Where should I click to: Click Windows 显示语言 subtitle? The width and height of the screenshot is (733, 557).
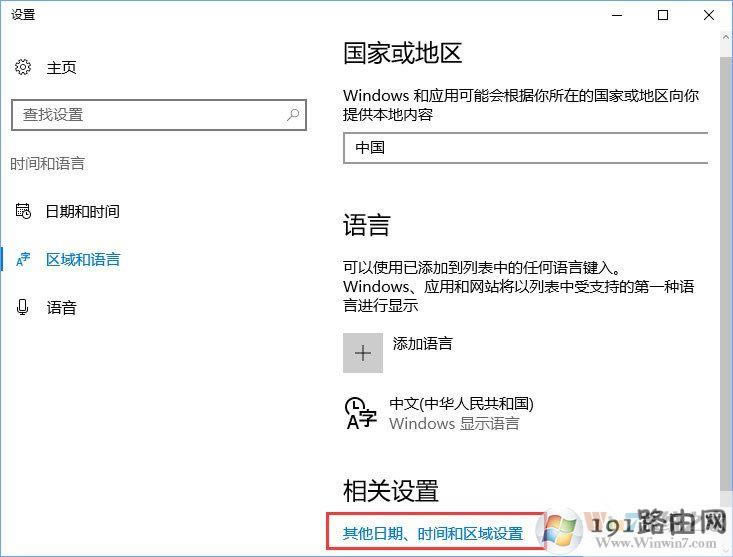tap(454, 423)
